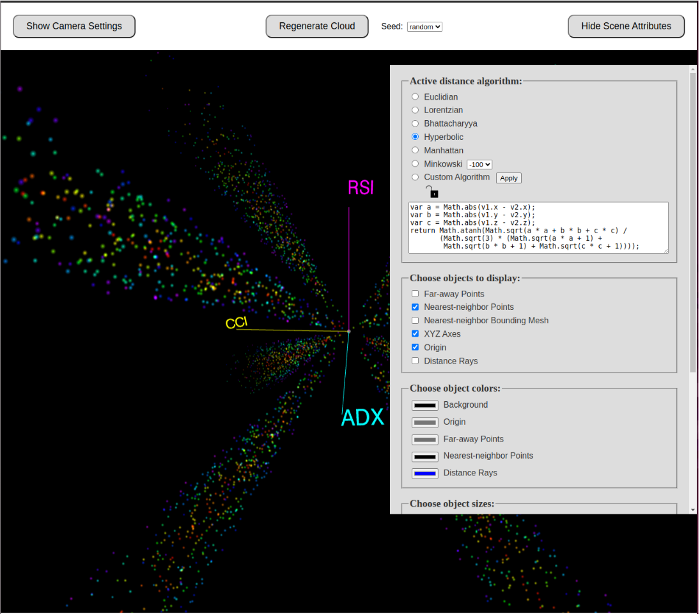Click the unlock padlock icon
This screenshot has width=700, height=614.
click(432, 191)
